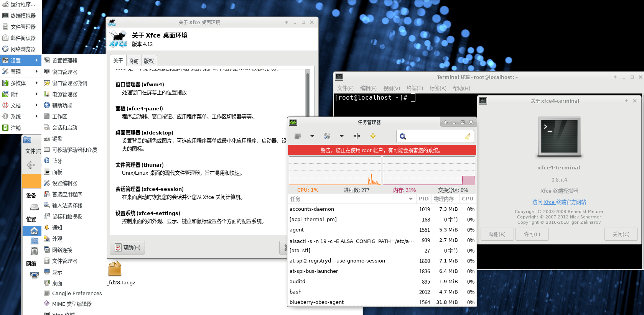This screenshot has width=644, height=315.
Task: Open 设置管理器 in the settings submenu
Action: 74,61
